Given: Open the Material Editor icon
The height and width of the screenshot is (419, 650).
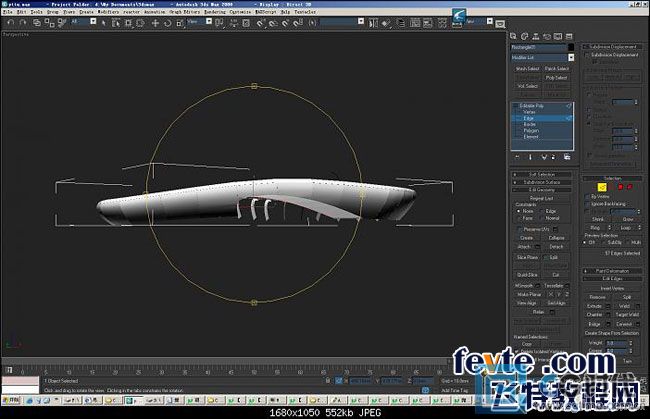Looking at the screenshot, I should (442, 23).
